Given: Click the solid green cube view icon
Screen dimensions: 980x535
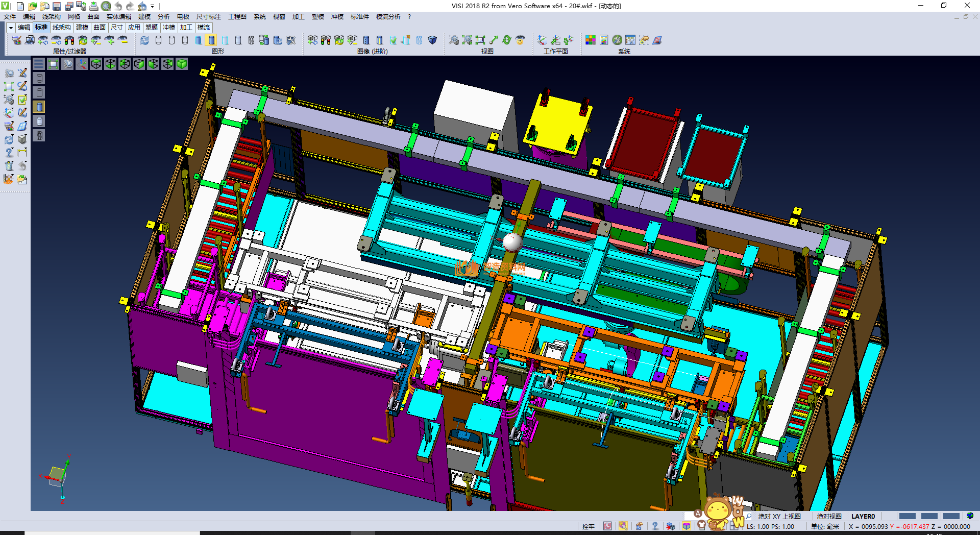Looking at the screenshot, I should click(182, 64).
